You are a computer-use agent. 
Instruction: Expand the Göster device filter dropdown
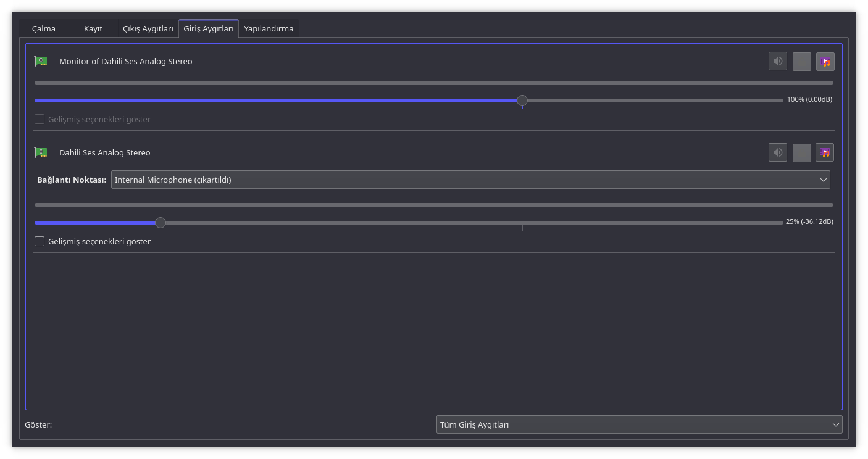click(x=639, y=424)
